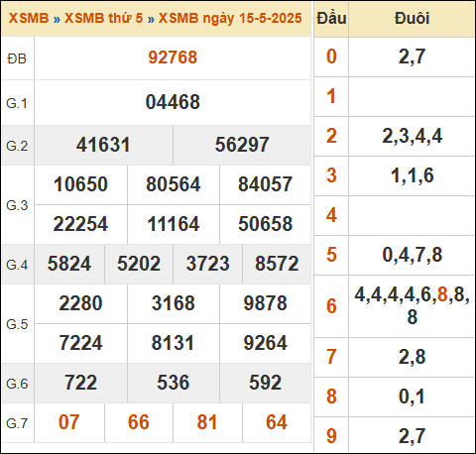Select the Đầu column header

click(x=331, y=18)
